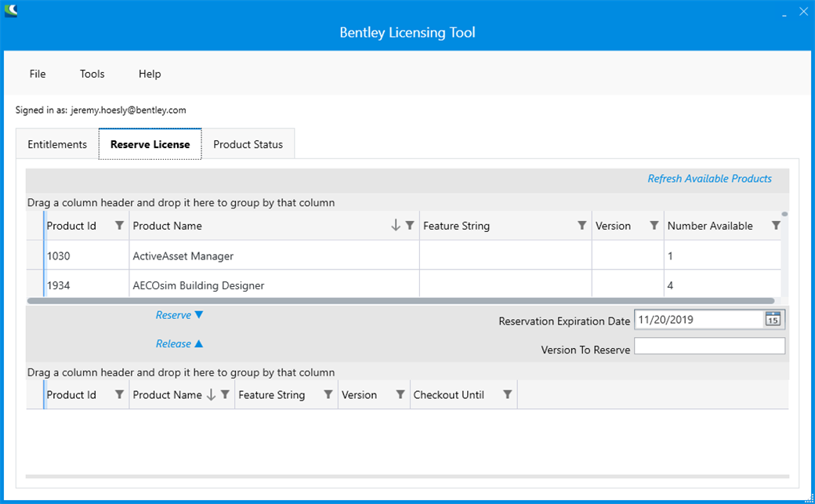
Task: Click into Version To Reserve field
Action: tap(708, 346)
